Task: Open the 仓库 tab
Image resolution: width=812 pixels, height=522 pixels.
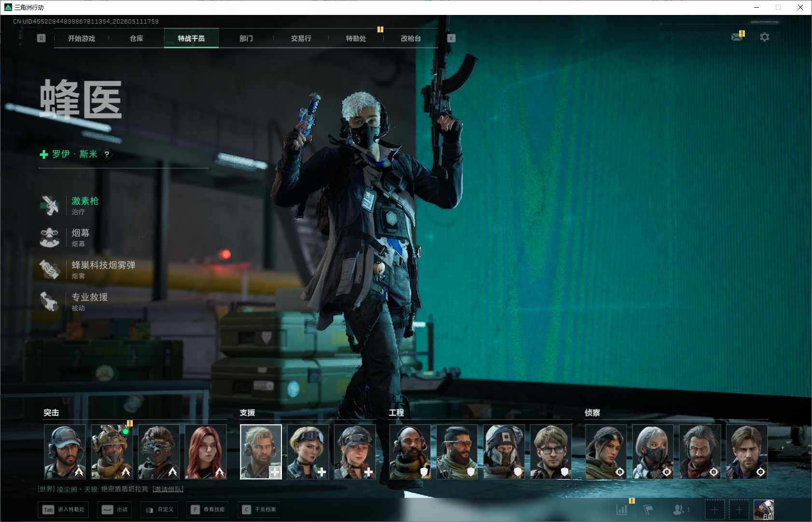Action: (x=137, y=38)
